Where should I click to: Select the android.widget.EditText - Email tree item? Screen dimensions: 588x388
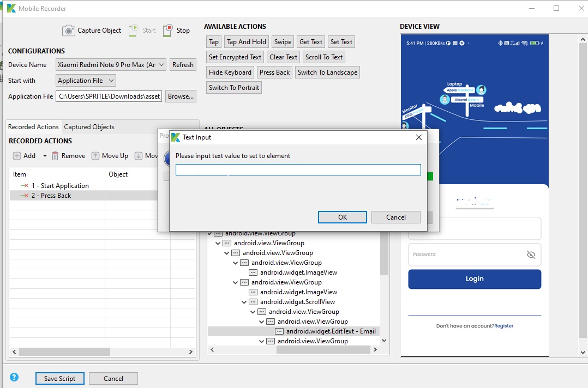click(293, 331)
